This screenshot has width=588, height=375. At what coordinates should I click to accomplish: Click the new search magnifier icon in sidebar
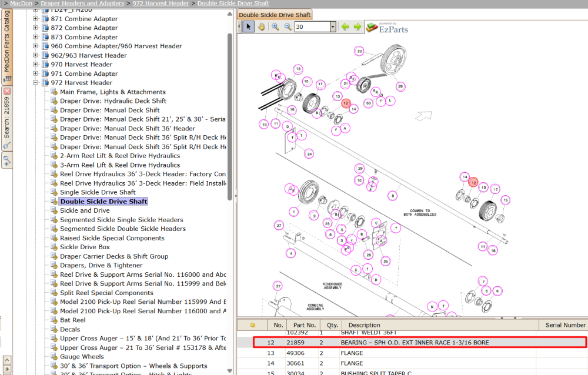[6, 160]
